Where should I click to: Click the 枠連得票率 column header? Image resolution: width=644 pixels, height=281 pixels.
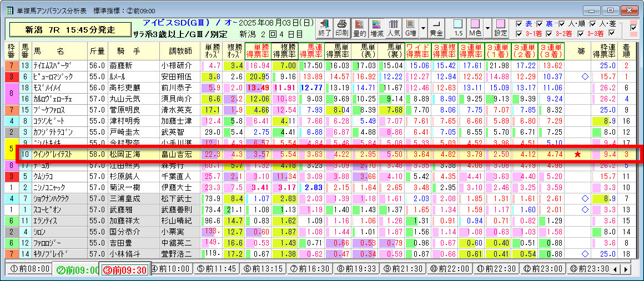(604, 50)
